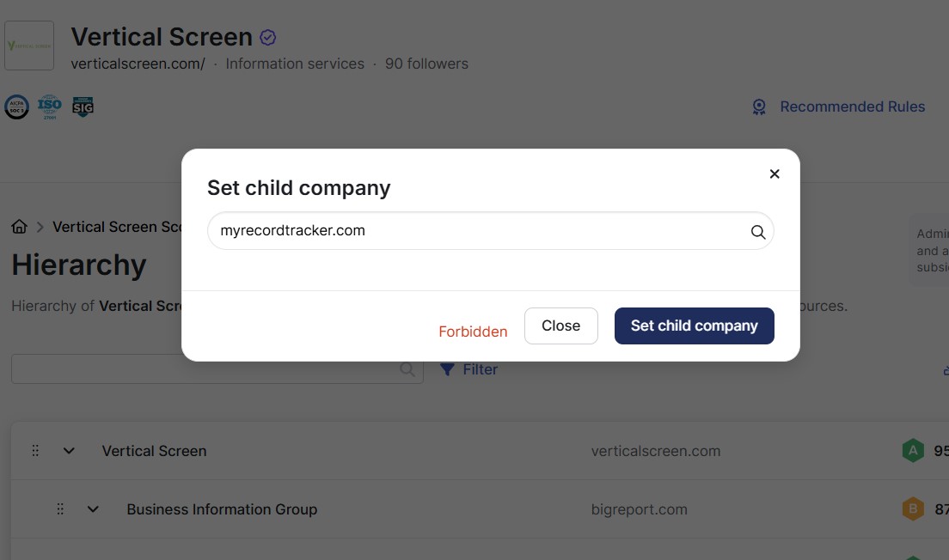949x560 pixels.
Task: Go home via the breadcrumb house icon
Action: coord(20,227)
